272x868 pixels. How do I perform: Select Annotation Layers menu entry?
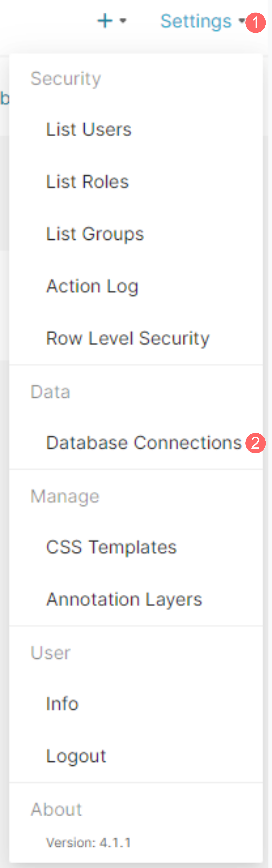(124, 599)
